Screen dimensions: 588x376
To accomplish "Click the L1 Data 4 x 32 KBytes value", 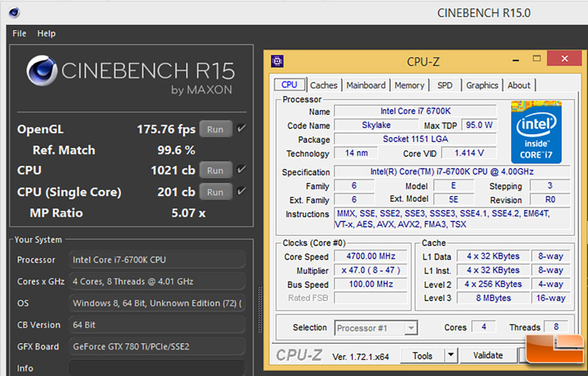I will tap(493, 256).
